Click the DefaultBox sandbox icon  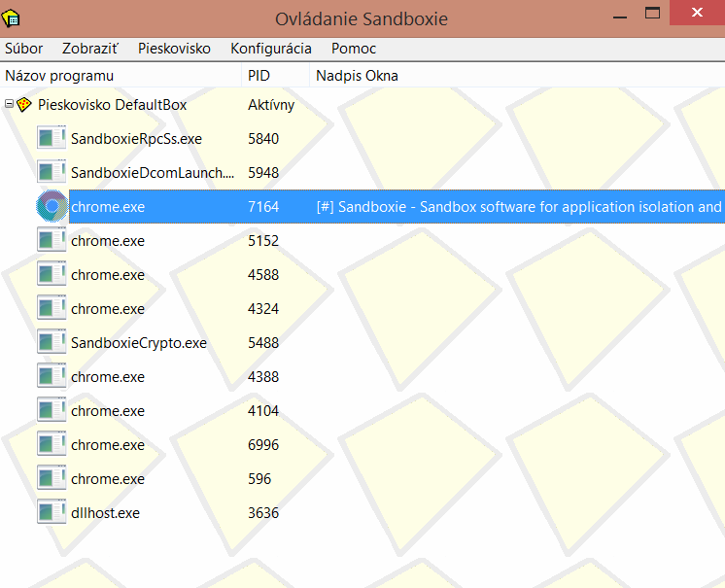[24, 105]
